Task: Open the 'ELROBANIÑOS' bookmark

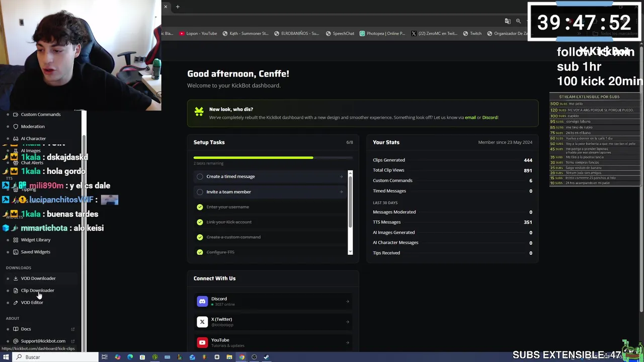Action: (x=296, y=34)
